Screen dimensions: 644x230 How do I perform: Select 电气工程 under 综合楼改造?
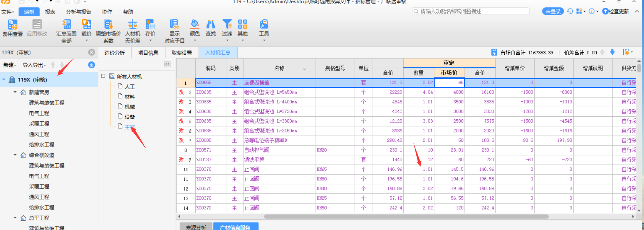(x=39, y=176)
